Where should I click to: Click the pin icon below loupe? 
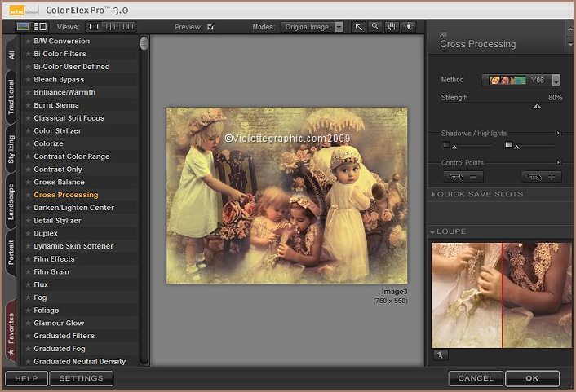coord(440,355)
